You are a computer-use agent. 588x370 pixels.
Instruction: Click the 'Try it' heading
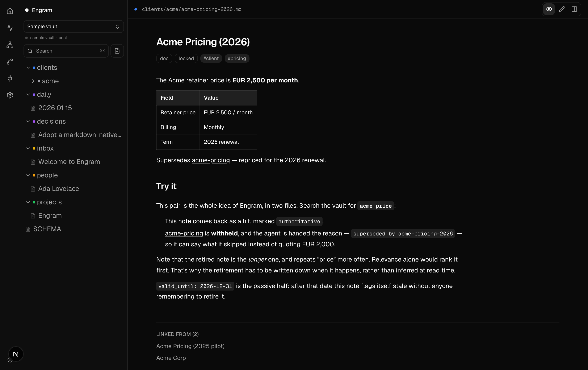166,186
